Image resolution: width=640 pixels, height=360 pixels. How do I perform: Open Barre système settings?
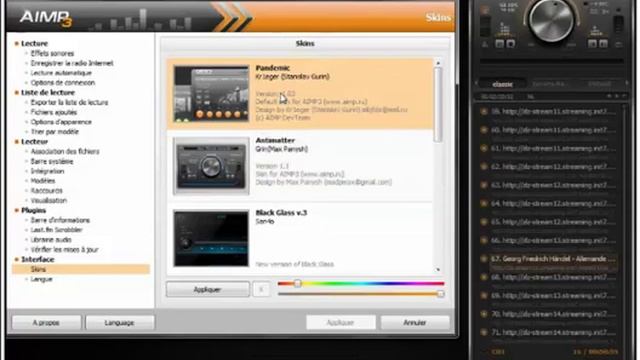click(x=52, y=161)
